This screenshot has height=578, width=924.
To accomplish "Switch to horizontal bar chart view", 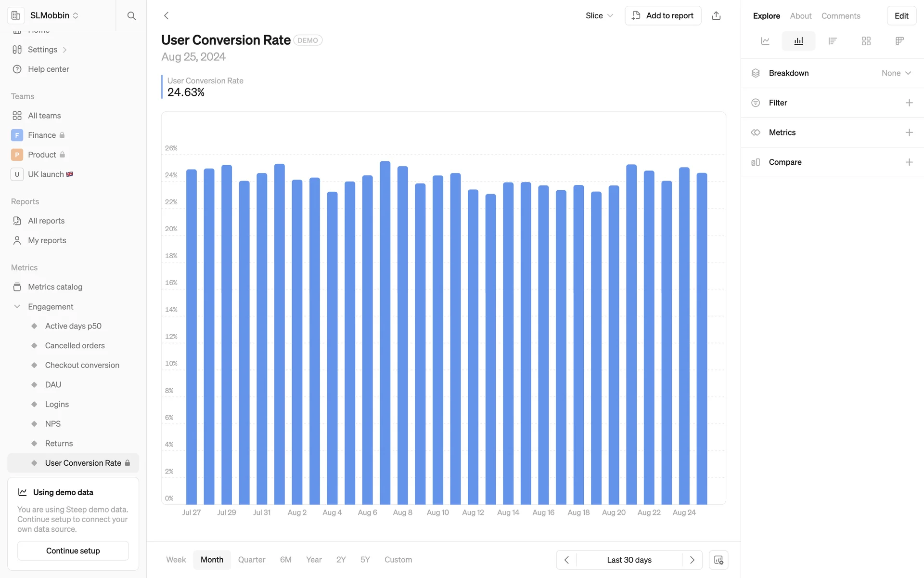I will (x=832, y=41).
